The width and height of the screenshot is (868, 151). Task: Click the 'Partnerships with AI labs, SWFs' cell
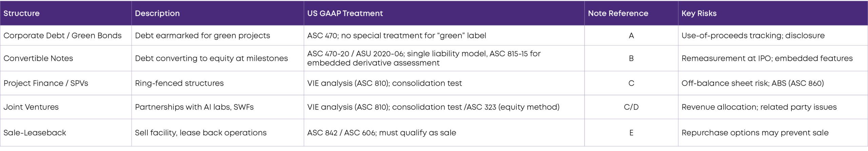[194, 107]
